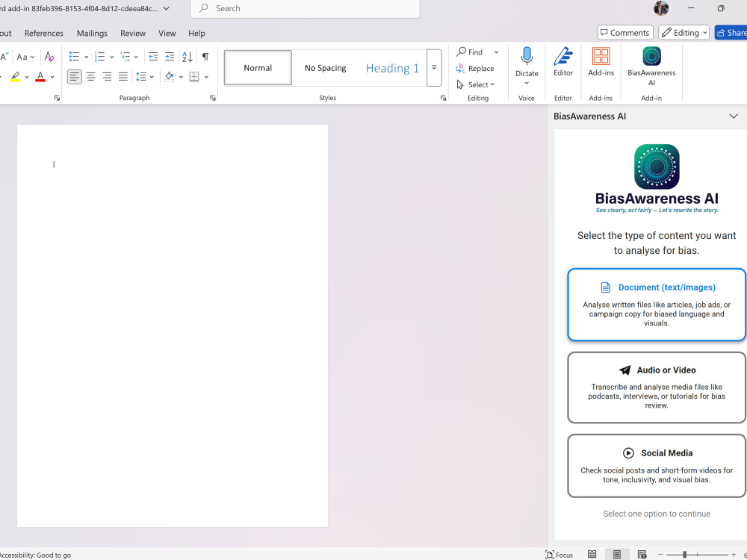Sort text A to Z

click(x=187, y=57)
